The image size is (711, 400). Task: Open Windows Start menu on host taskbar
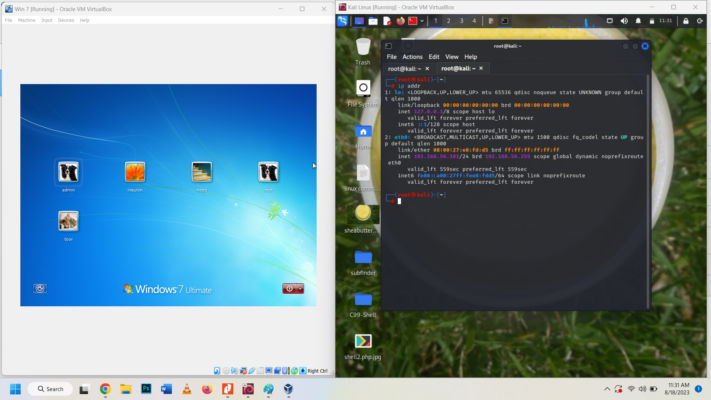click(x=15, y=389)
